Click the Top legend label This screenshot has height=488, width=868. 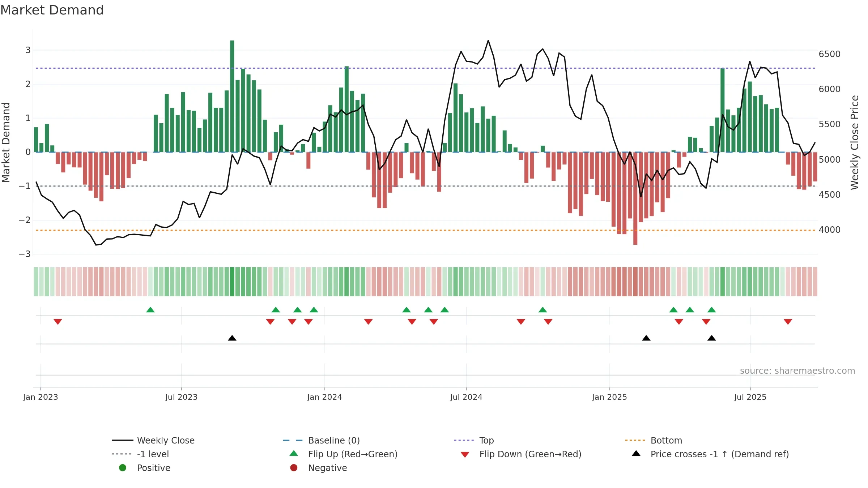click(486, 441)
